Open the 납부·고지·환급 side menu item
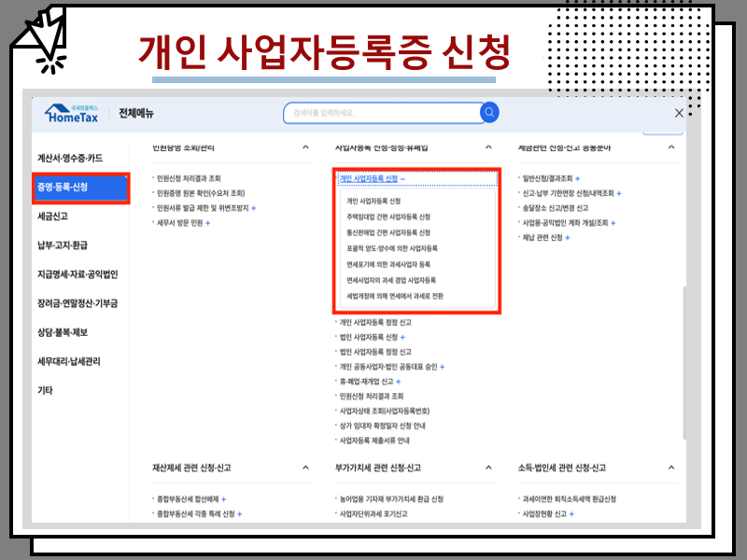Image resolution: width=747 pixels, height=560 pixels. (x=63, y=245)
